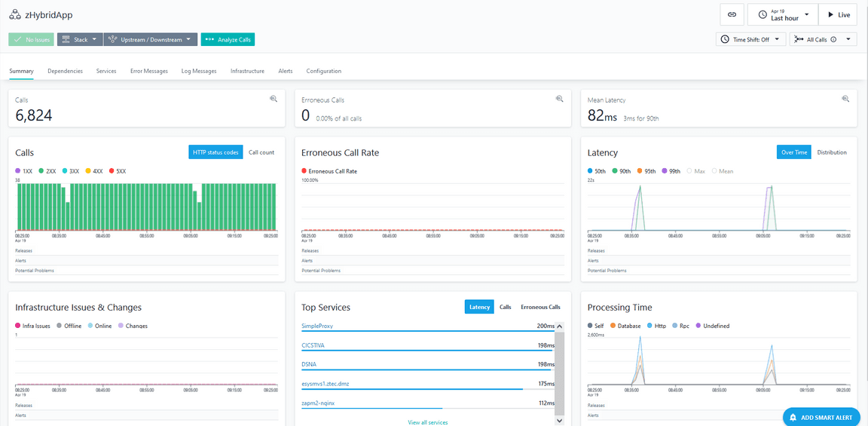Switch Latency chart to Distribution view

pyautogui.click(x=832, y=152)
